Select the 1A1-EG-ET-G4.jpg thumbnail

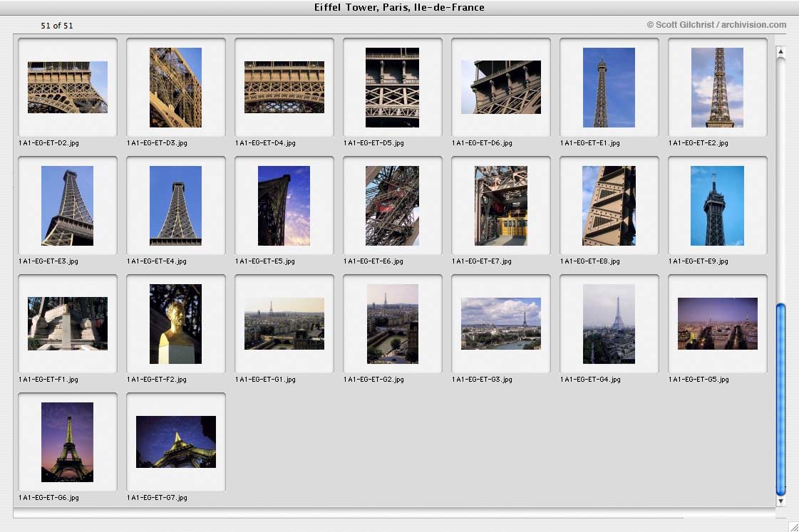point(609,324)
